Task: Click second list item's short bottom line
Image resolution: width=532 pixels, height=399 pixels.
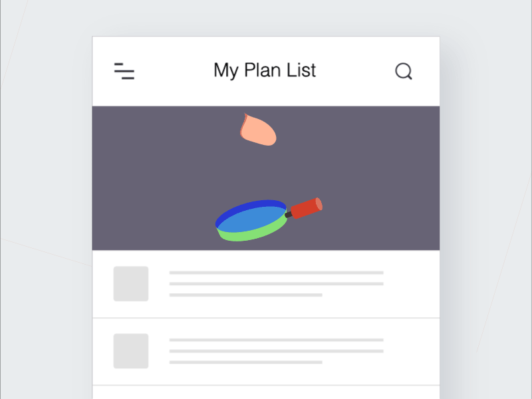Action: pyautogui.click(x=245, y=362)
